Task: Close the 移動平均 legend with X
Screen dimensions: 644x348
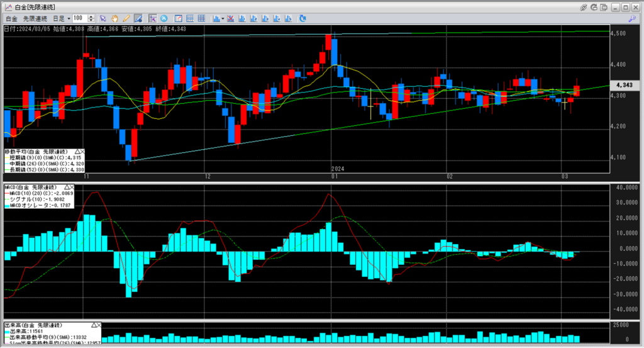Action: pyautogui.click(x=82, y=152)
